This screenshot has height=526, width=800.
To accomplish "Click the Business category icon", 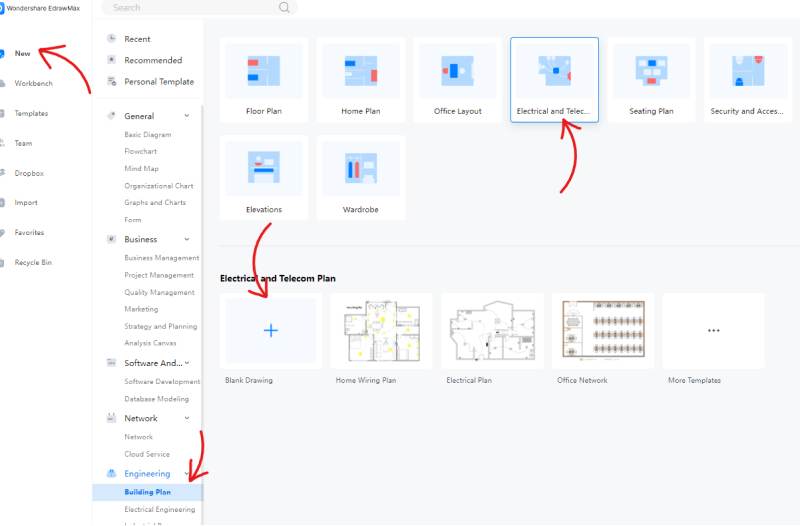I will (111, 239).
